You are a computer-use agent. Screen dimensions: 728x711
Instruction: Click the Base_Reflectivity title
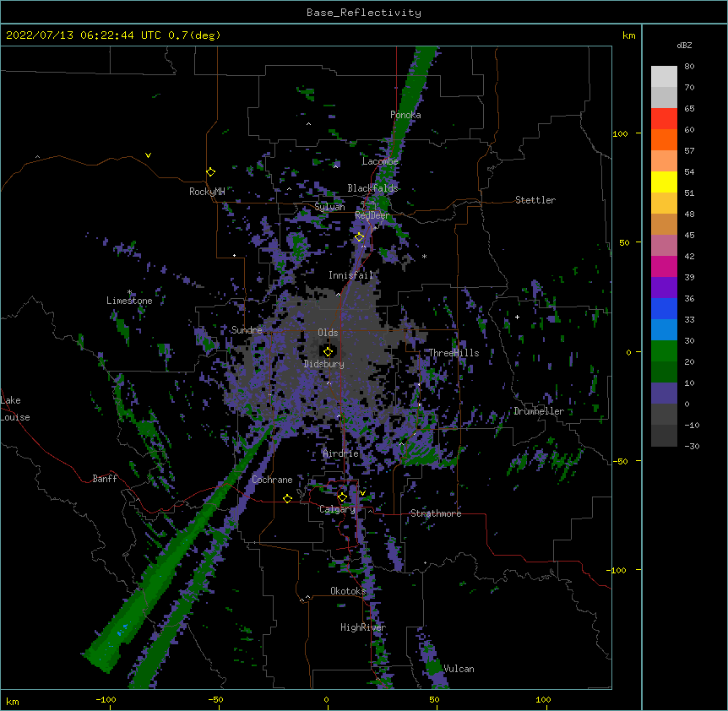pyautogui.click(x=364, y=13)
